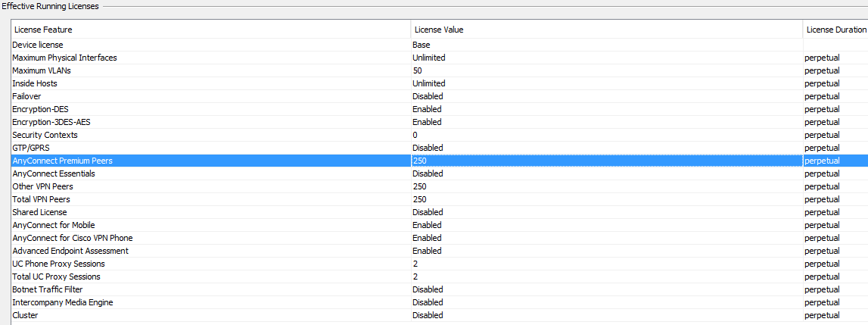The width and height of the screenshot is (868, 325).
Task: Select the Device license row
Action: (x=440, y=45)
